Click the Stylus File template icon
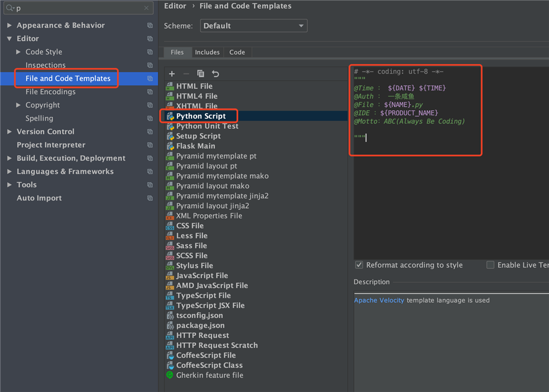The image size is (549, 392). click(x=170, y=266)
